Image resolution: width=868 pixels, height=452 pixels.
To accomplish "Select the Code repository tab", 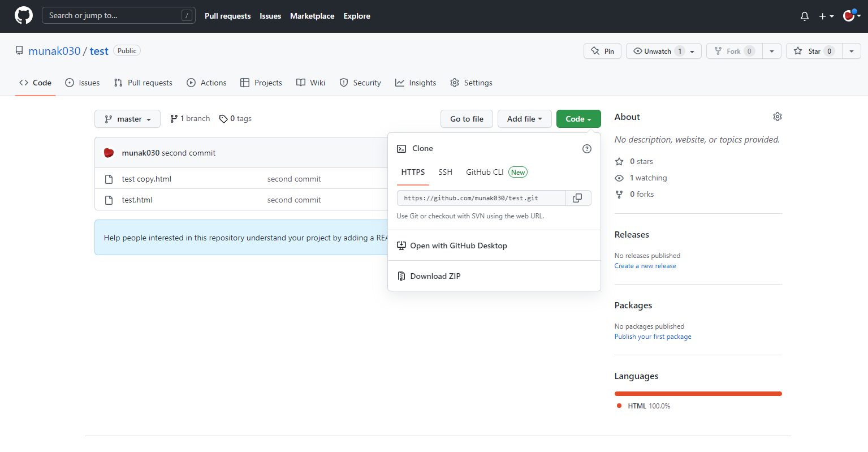I will point(35,83).
